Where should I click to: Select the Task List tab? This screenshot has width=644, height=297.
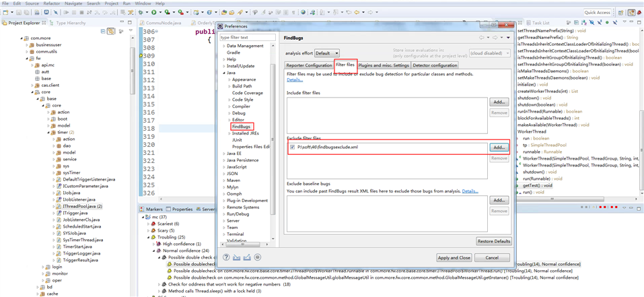pos(537,23)
